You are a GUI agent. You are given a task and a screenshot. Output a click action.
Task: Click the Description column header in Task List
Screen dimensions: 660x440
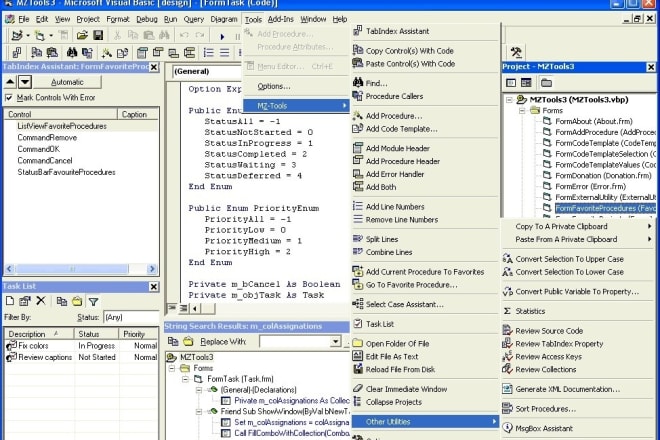coord(39,334)
